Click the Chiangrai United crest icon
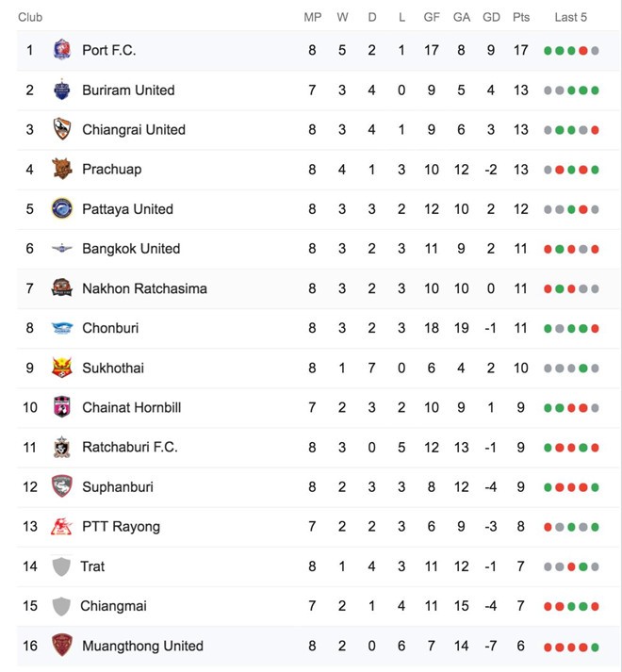Screen dimensions: 622x672 61,129
